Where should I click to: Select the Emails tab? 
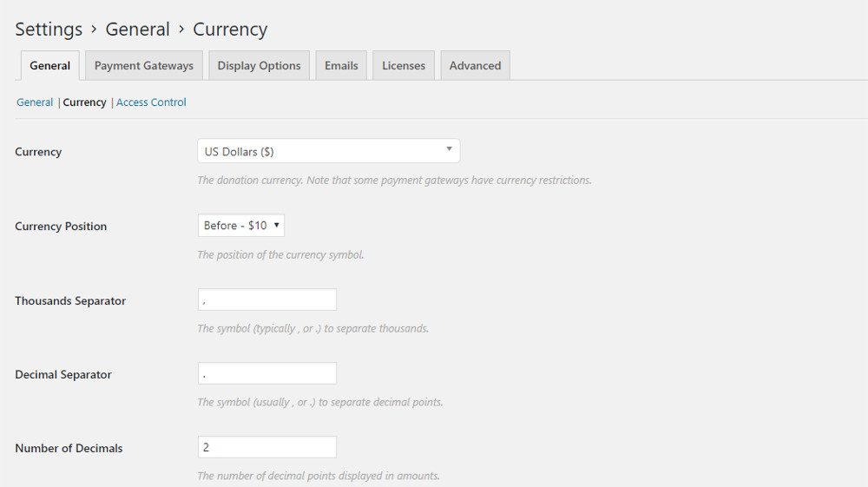point(341,65)
